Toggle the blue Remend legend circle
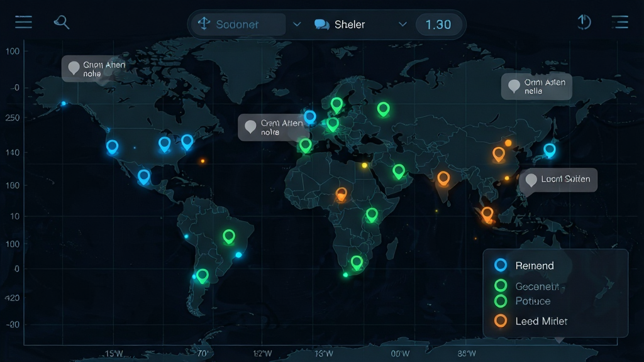The width and height of the screenshot is (644, 362). tap(501, 265)
